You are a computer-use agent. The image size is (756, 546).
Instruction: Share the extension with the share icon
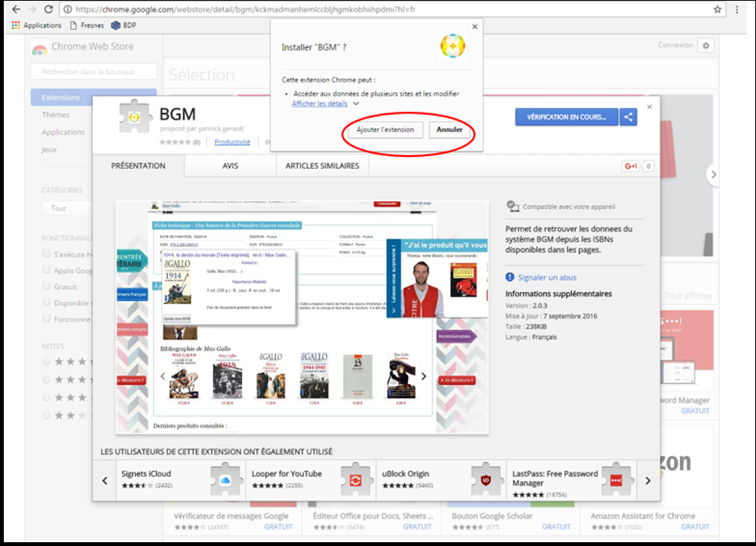[628, 117]
